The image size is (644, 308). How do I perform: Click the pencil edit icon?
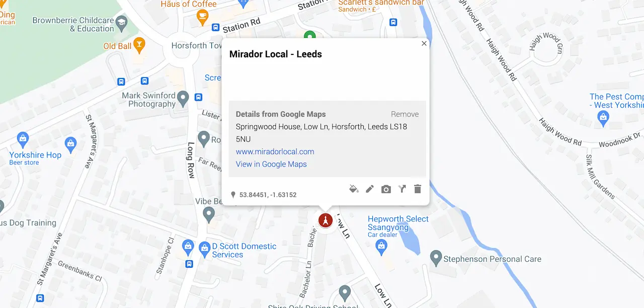[x=370, y=189]
